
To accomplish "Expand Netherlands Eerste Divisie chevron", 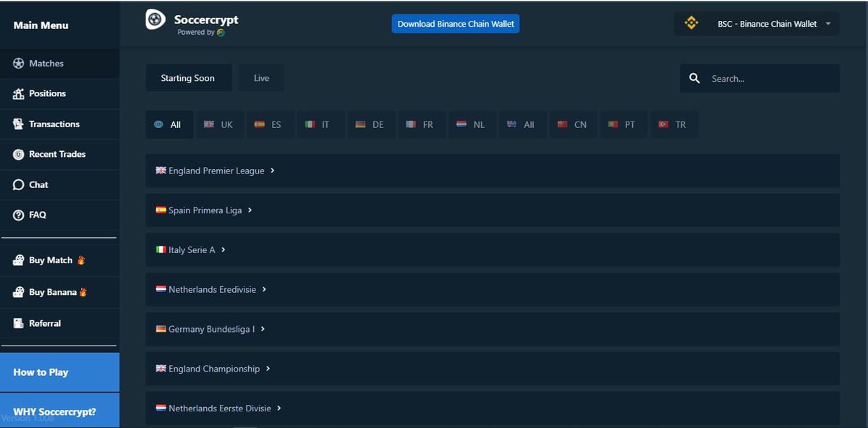I will pyautogui.click(x=279, y=408).
